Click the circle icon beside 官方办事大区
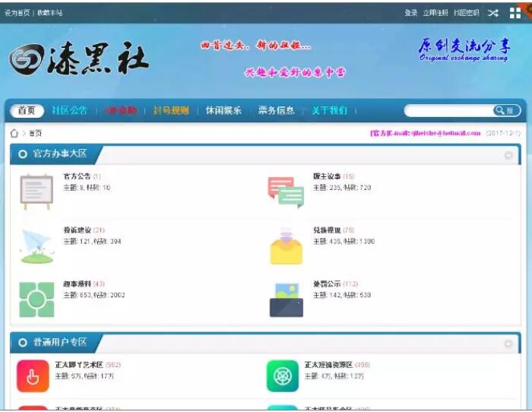The height and width of the screenshot is (412, 532). [23, 154]
